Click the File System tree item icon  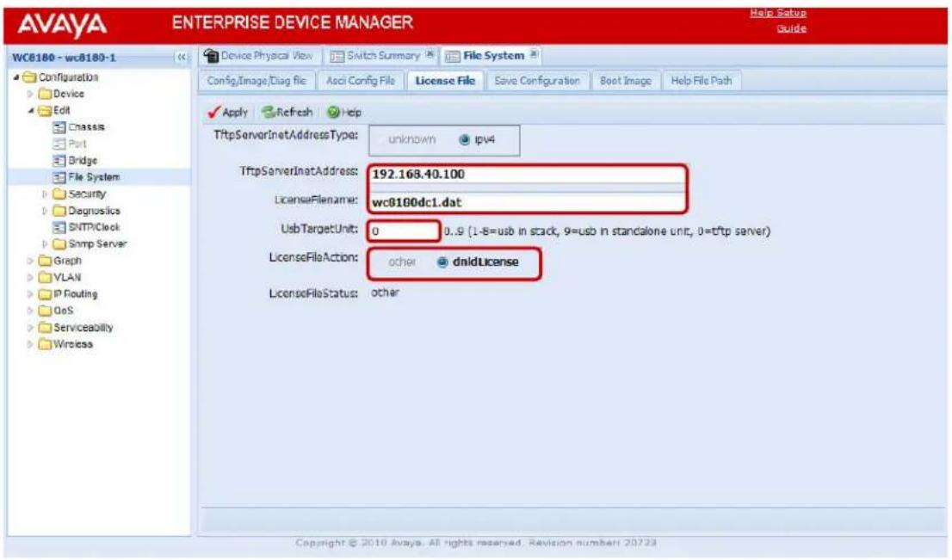[59, 177]
